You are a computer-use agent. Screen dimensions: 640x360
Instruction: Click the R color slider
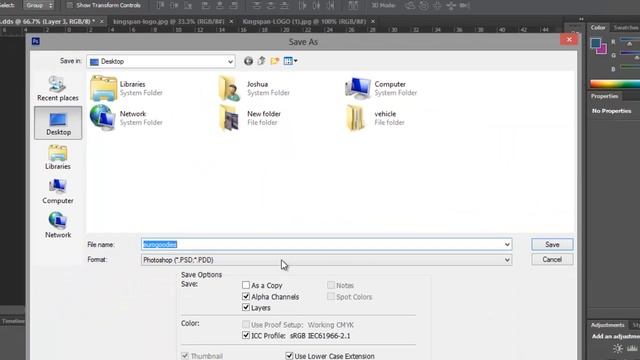[x=630, y=41]
